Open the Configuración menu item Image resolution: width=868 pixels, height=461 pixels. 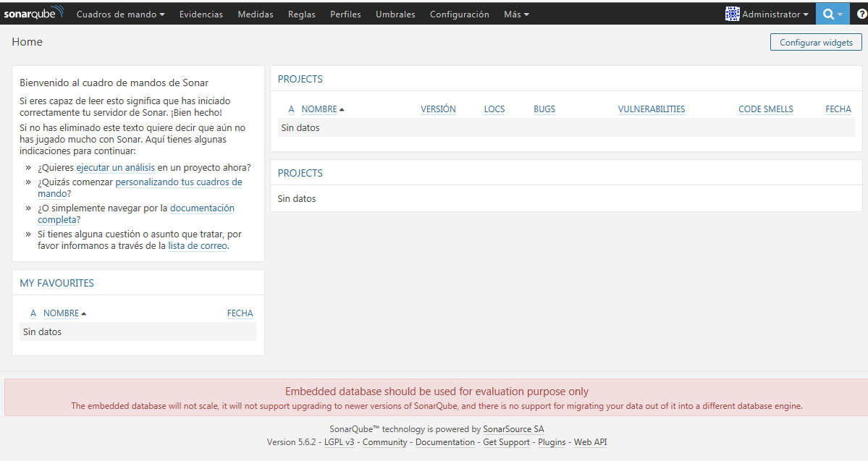[459, 14]
